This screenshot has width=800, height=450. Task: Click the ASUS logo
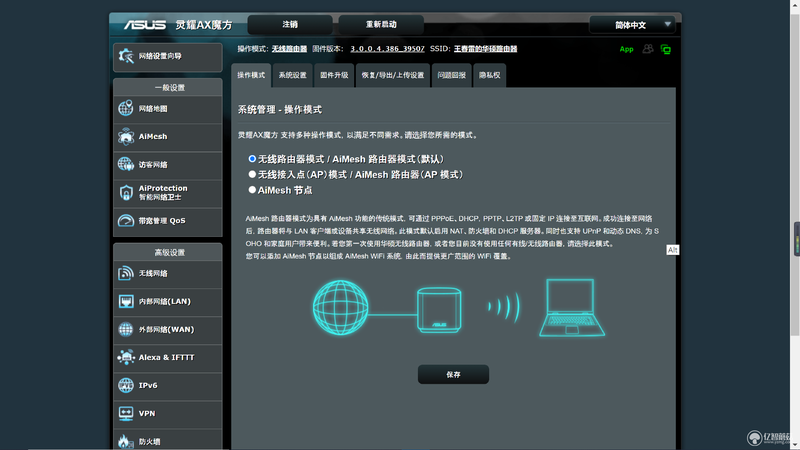145,24
